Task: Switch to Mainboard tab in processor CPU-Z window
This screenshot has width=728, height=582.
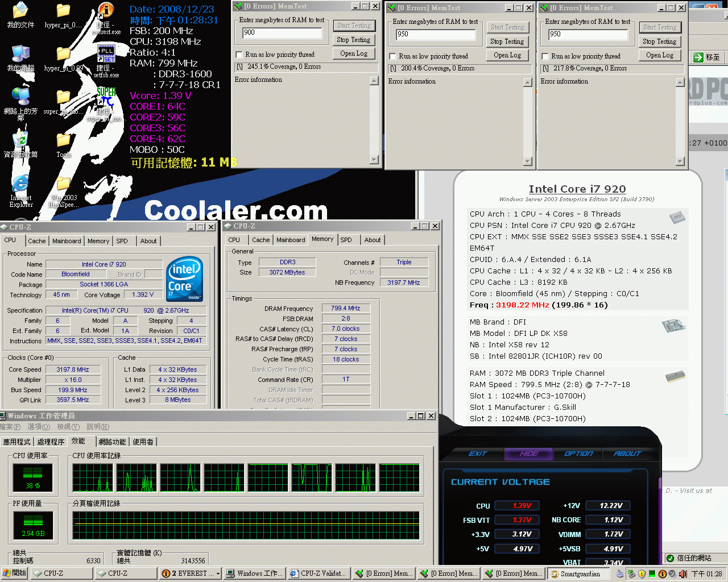Action: tap(67, 241)
